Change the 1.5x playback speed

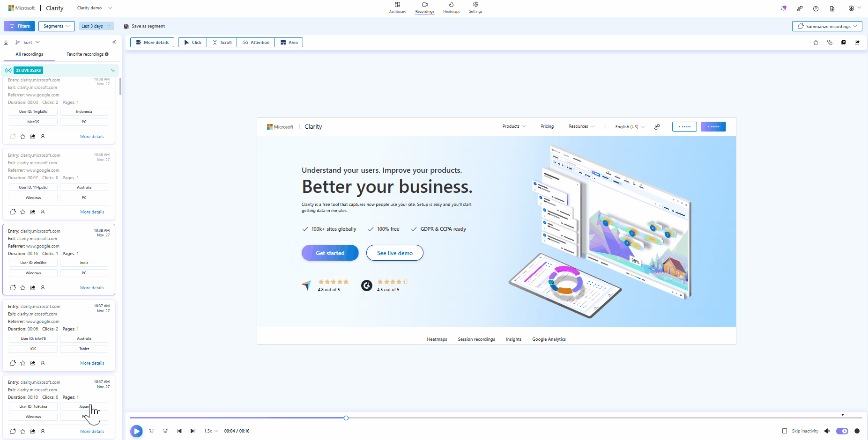[211, 431]
